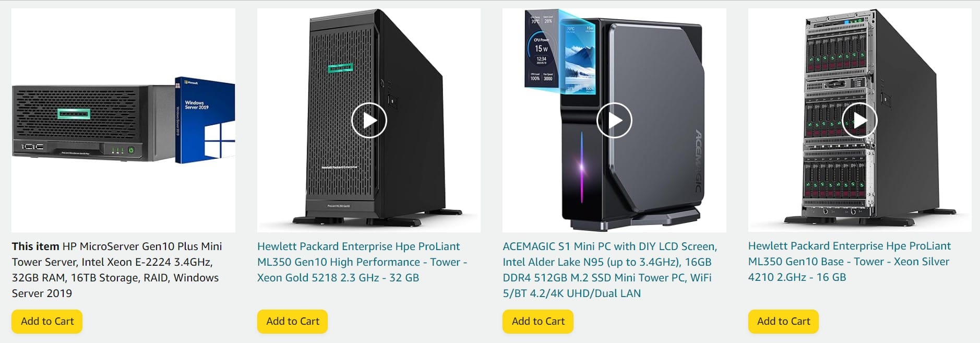
Task: Click the ACEMAGIC brand lettering on PC side
Action: pos(698,161)
